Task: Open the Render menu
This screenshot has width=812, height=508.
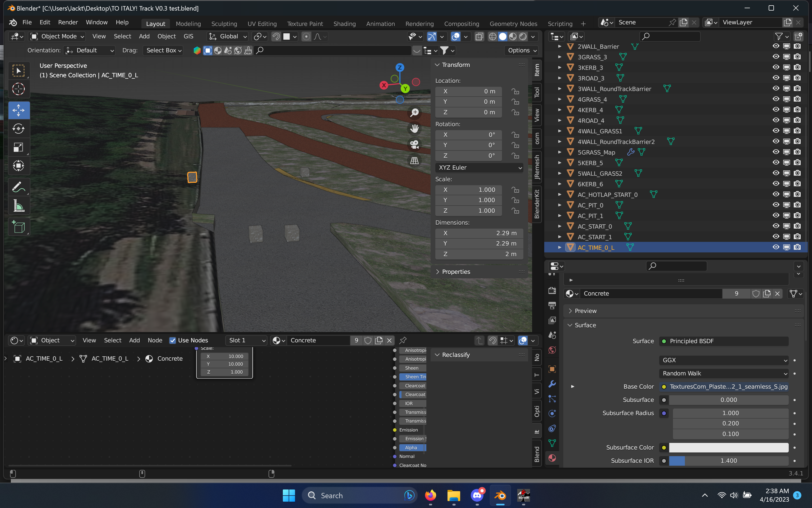Action: (x=68, y=22)
